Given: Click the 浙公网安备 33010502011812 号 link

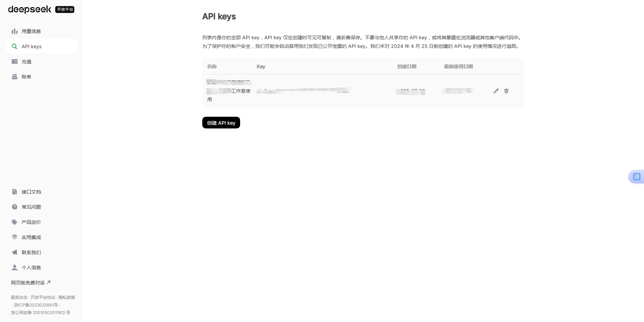Looking at the screenshot, I should pos(41,313).
